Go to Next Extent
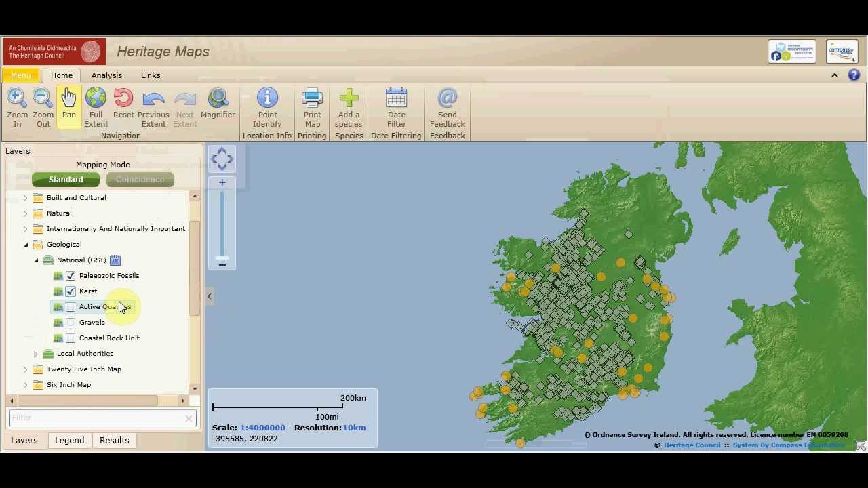868x488 pixels. coord(184,107)
